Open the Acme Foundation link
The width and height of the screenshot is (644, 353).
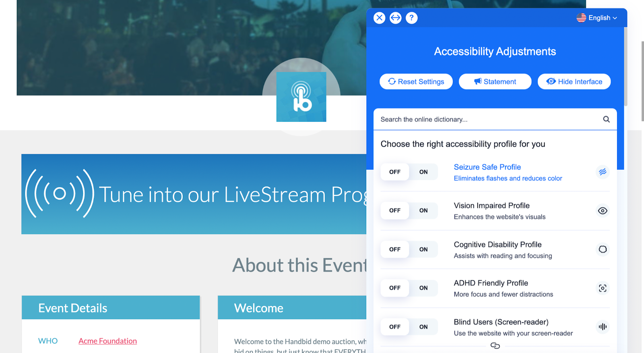point(107,341)
